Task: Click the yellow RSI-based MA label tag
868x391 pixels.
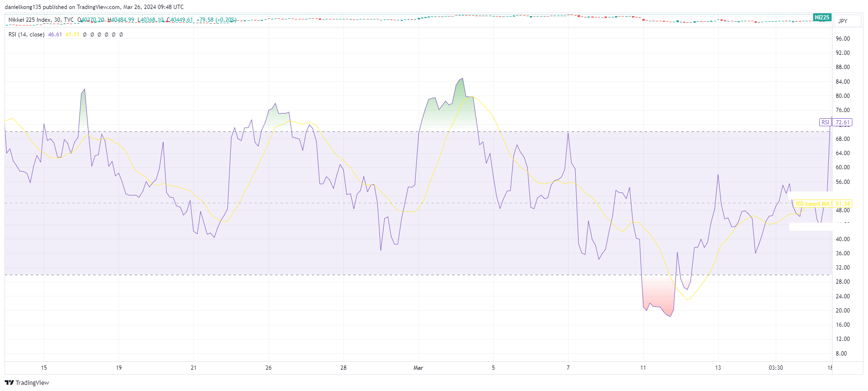Action: point(812,204)
